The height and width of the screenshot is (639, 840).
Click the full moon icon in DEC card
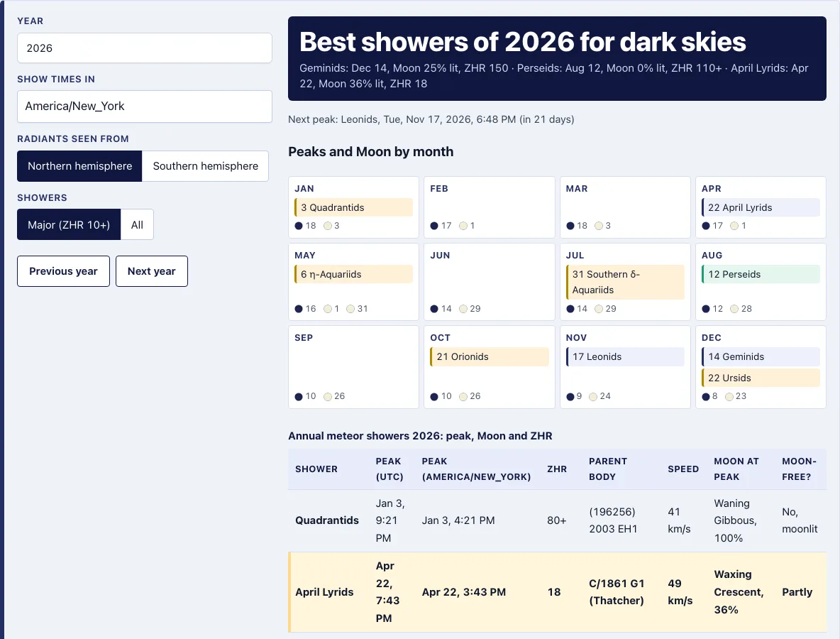[729, 397]
